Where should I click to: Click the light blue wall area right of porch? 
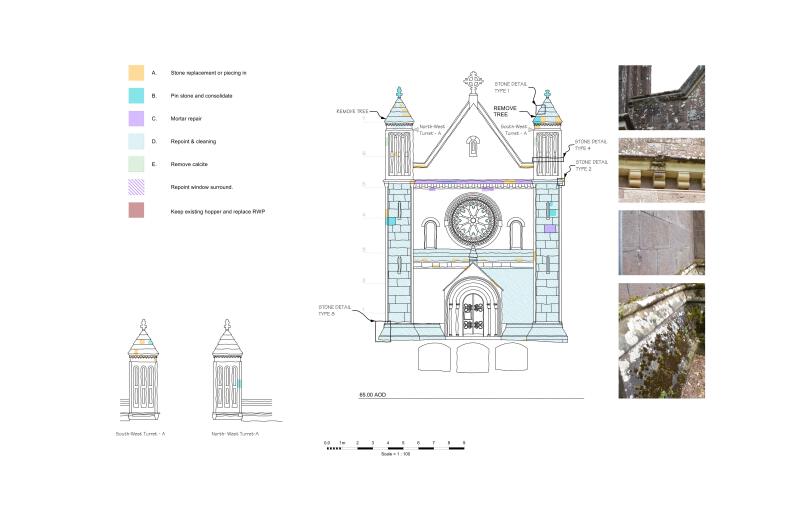(x=517, y=296)
